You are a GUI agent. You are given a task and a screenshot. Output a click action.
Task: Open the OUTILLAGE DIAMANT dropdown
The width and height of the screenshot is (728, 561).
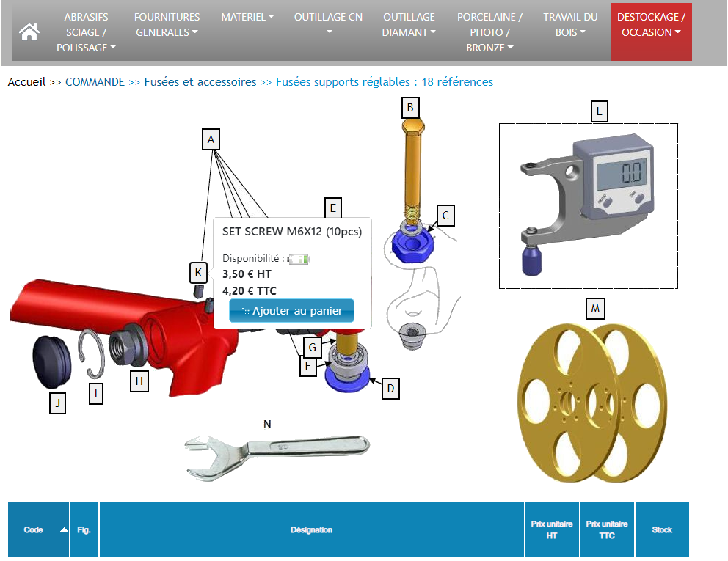(x=409, y=24)
